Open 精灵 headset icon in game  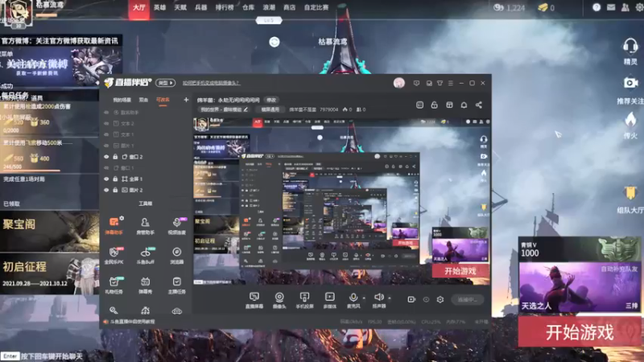click(630, 51)
